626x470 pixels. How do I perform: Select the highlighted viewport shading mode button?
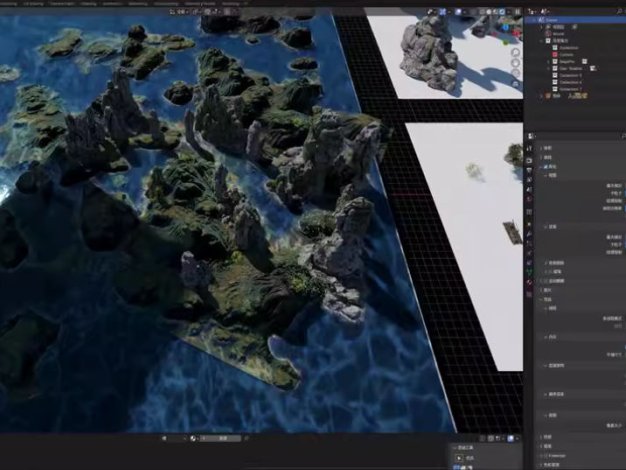point(502,12)
